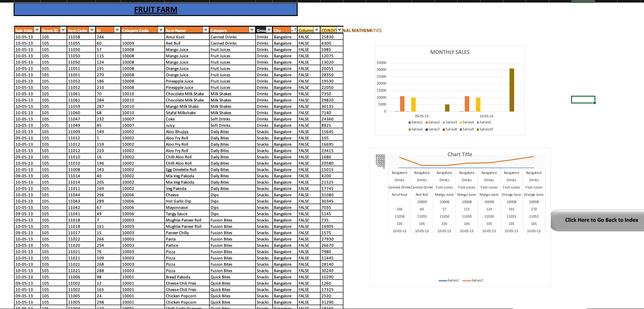The width and height of the screenshot is (644, 309).
Task: Click the Egg Omelette Roll cell
Action: pyautogui.click(x=187, y=170)
